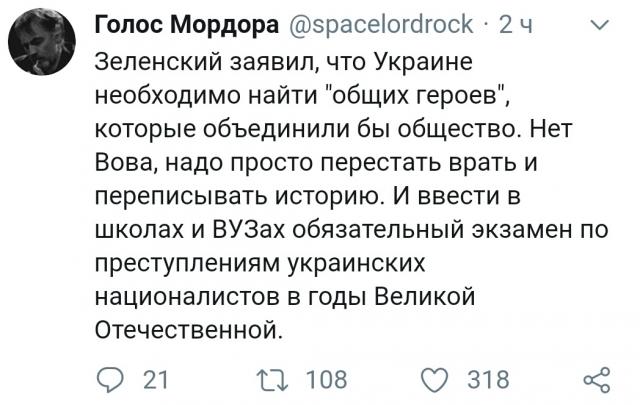Click the reply count 21
The width and height of the screenshot is (640, 405).
pyautogui.click(x=156, y=380)
